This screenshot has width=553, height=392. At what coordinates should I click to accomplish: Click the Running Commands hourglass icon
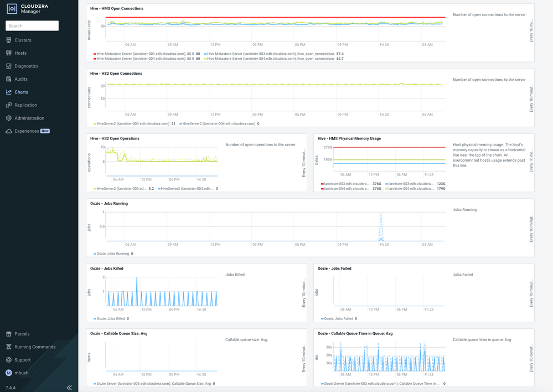point(9,347)
